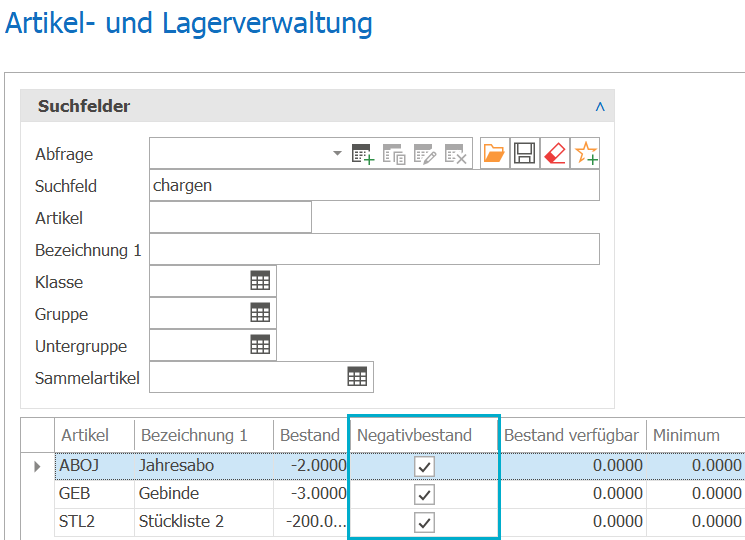Open the Sammelartikel lookup table icon

[357, 377]
